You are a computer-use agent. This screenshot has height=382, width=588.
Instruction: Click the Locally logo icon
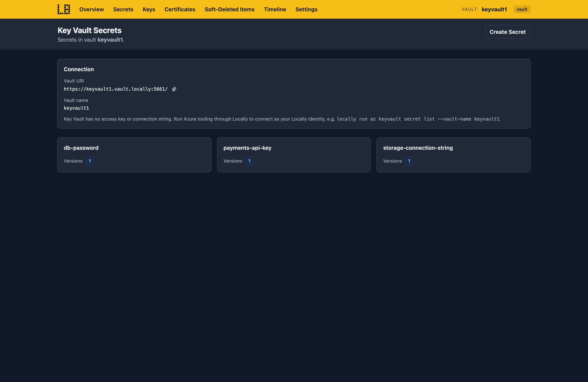(64, 9)
